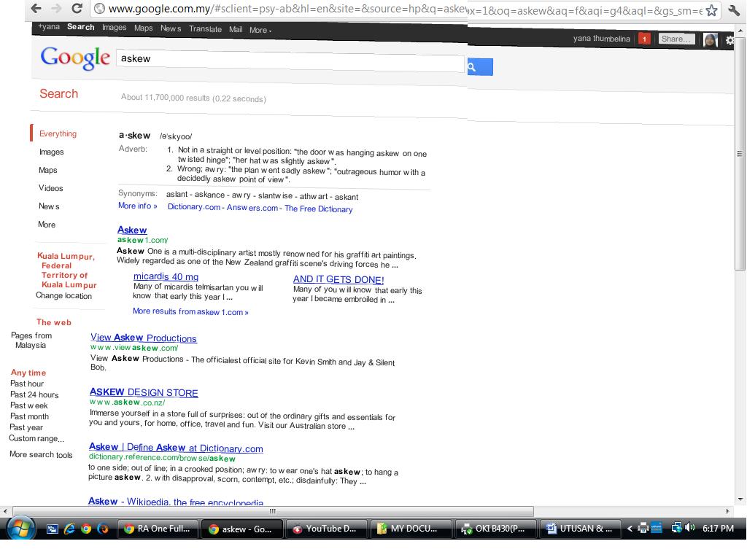
Task: Launch Chrome from the quick launch bar
Action: coord(86,529)
